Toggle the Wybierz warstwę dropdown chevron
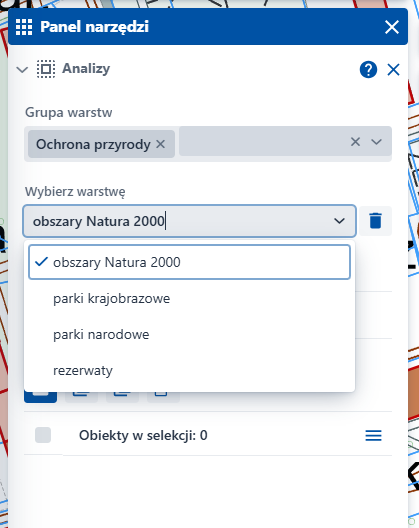The height and width of the screenshot is (528, 419). pyautogui.click(x=339, y=221)
